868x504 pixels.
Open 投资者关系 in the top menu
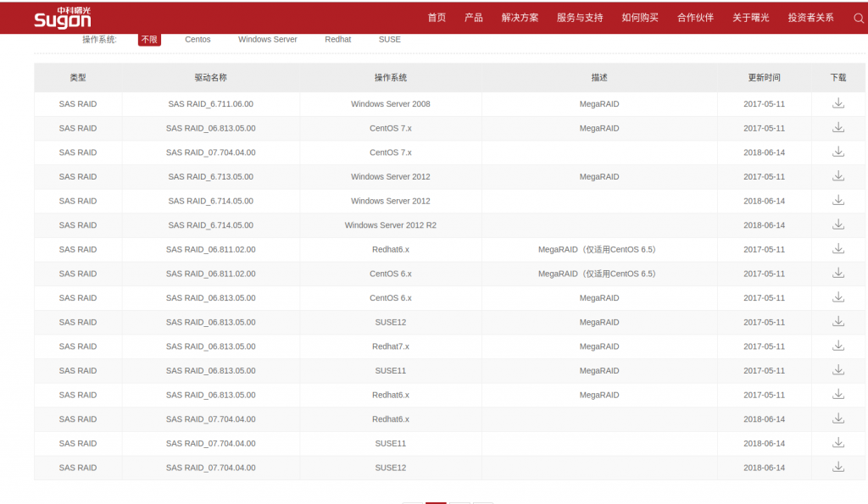click(x=810, y=18)
